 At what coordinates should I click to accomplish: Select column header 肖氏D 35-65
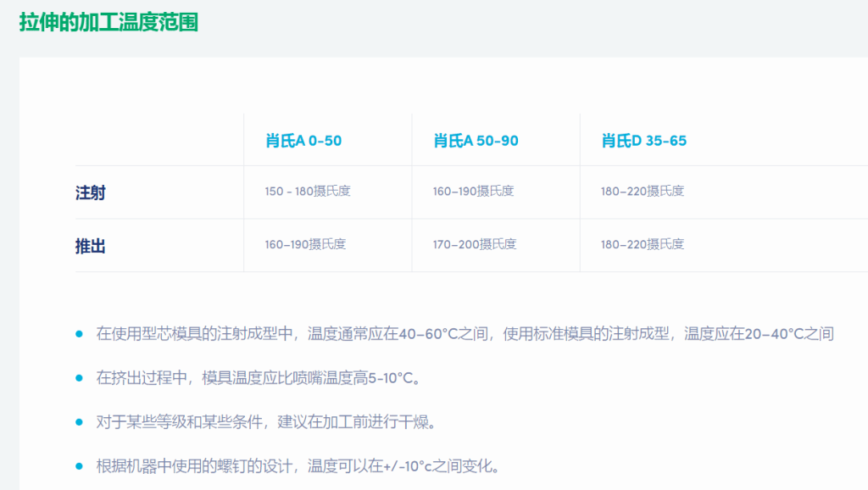pos(644,141)
